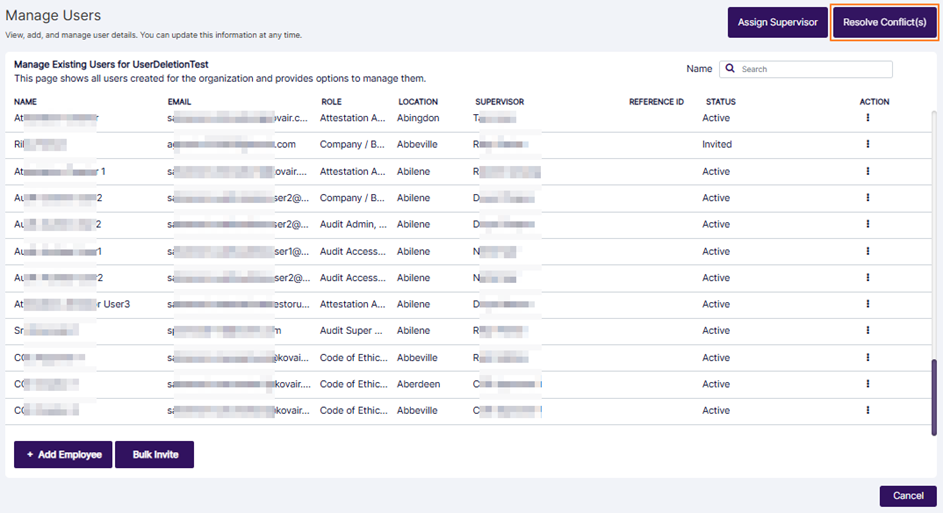Screen dimensions: 943x513
Task: Sort by the NAME column header
Action: pyautogui.click(x=26, y=102)
